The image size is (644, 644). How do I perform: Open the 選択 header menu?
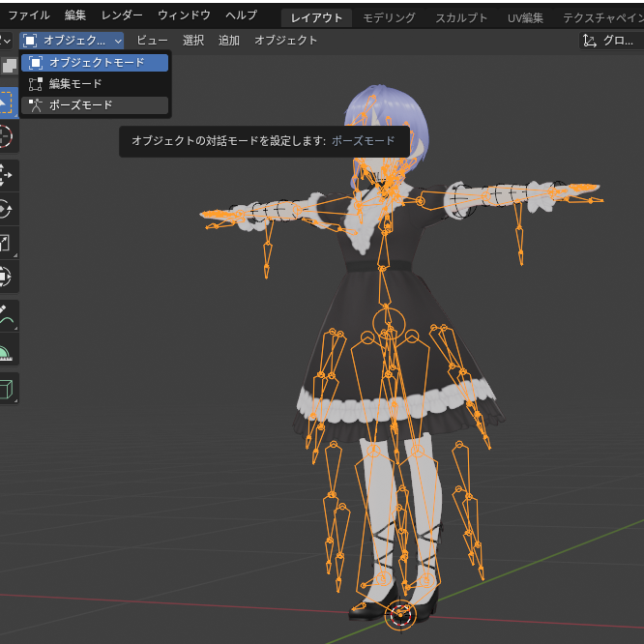point(193,41)
